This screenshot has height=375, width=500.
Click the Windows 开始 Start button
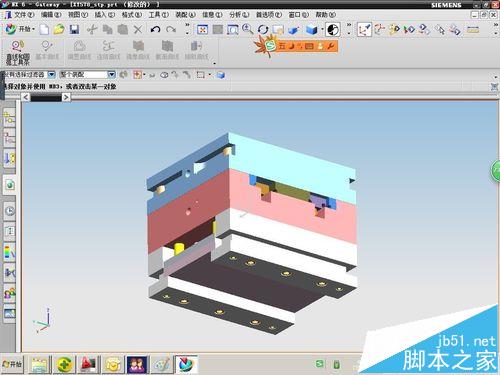tap(12, 364)
